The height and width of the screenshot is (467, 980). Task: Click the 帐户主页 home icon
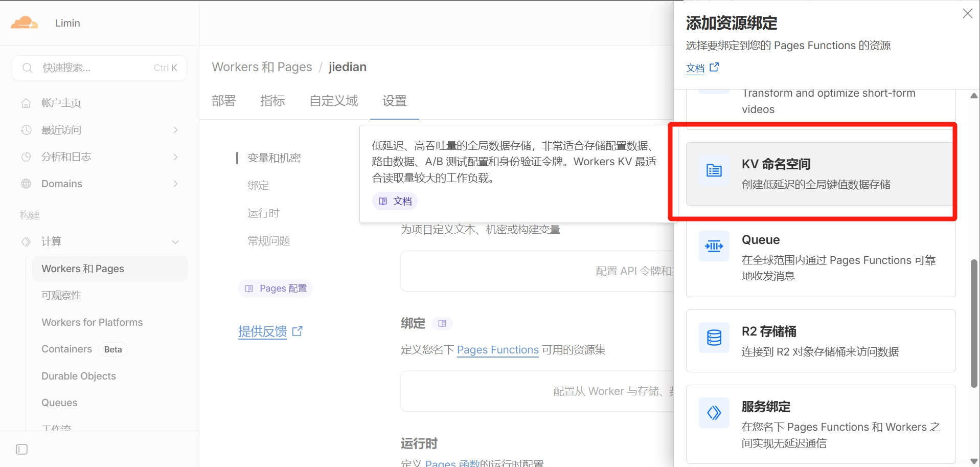(26, 103)
